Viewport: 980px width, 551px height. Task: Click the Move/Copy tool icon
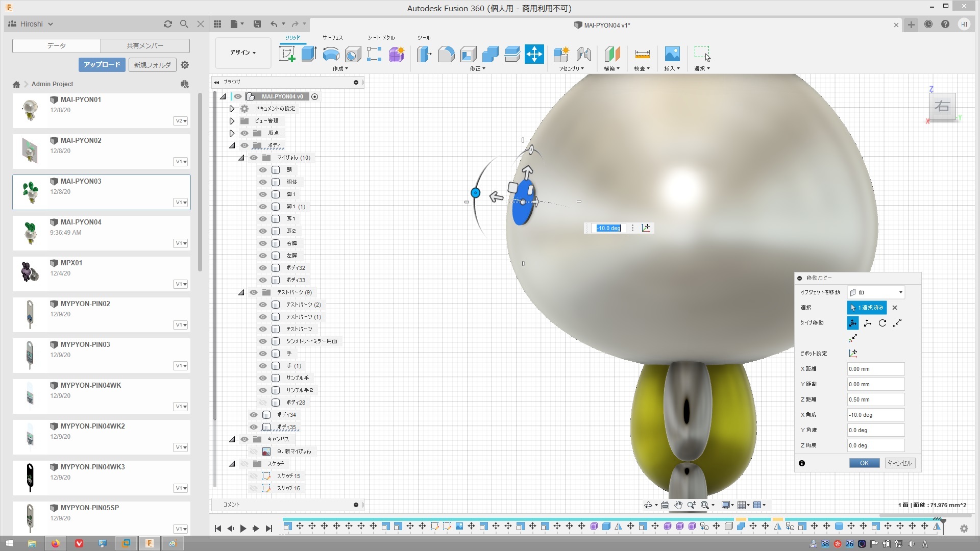534,54
